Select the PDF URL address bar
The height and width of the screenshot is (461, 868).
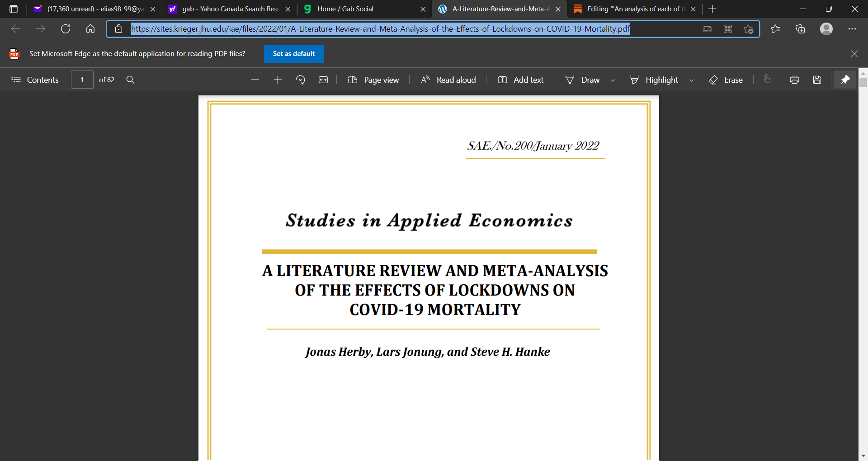[x=380, y=29]
